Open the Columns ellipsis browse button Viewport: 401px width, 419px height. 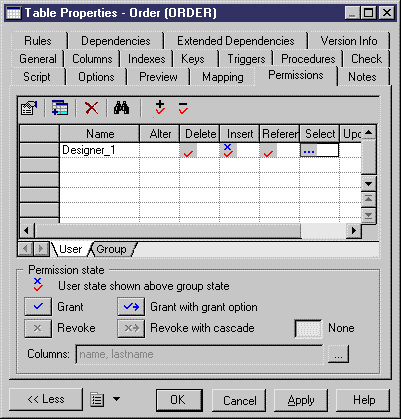(x=339, y=354)
